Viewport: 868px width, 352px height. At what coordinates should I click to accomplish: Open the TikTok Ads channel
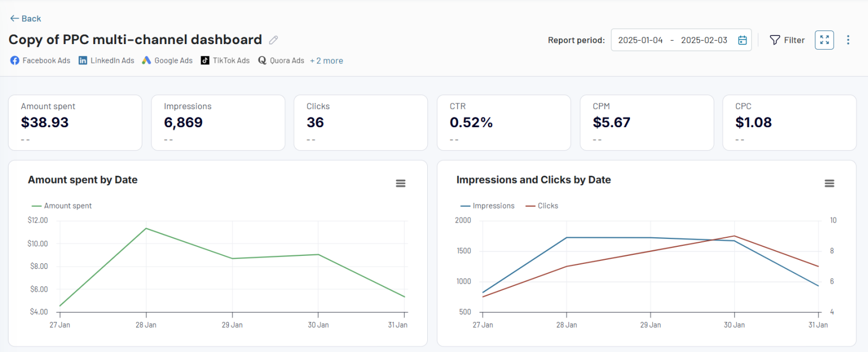click(x=205, y=60)
